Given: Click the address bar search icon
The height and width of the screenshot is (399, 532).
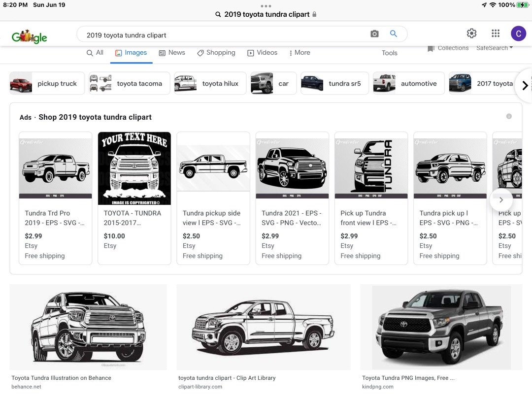Looking at the screenshot, I should tap(218, 14).
